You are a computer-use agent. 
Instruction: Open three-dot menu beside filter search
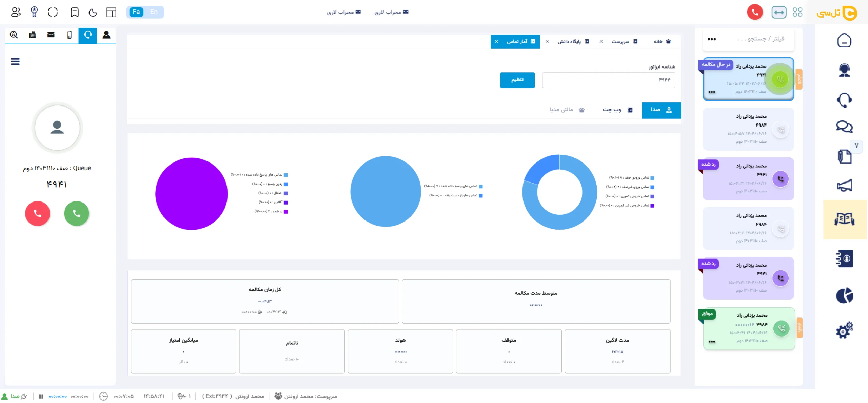point(712,39)
